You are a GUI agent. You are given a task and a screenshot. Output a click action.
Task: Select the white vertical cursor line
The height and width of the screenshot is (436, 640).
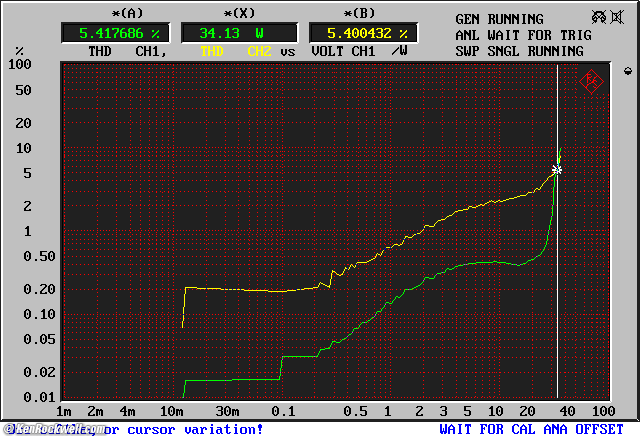click(x=558, y=231)
